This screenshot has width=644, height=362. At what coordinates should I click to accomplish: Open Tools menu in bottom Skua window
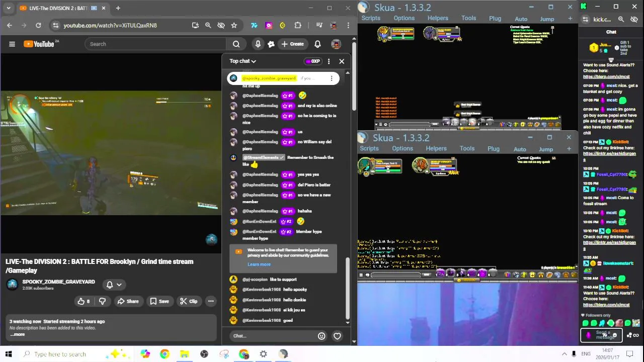(467, 148)
